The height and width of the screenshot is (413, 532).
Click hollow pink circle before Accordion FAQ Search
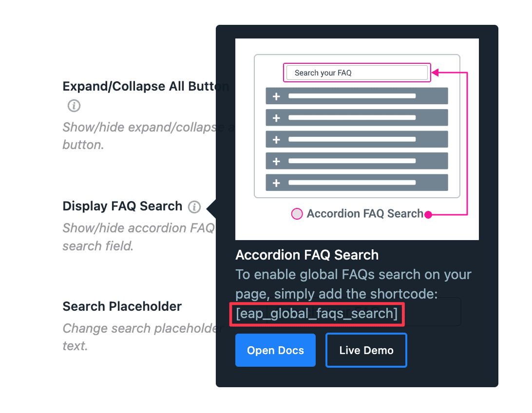297,214
